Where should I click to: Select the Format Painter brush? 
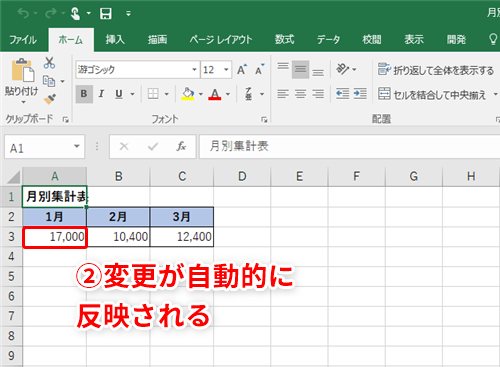click(x=50, y=99)
